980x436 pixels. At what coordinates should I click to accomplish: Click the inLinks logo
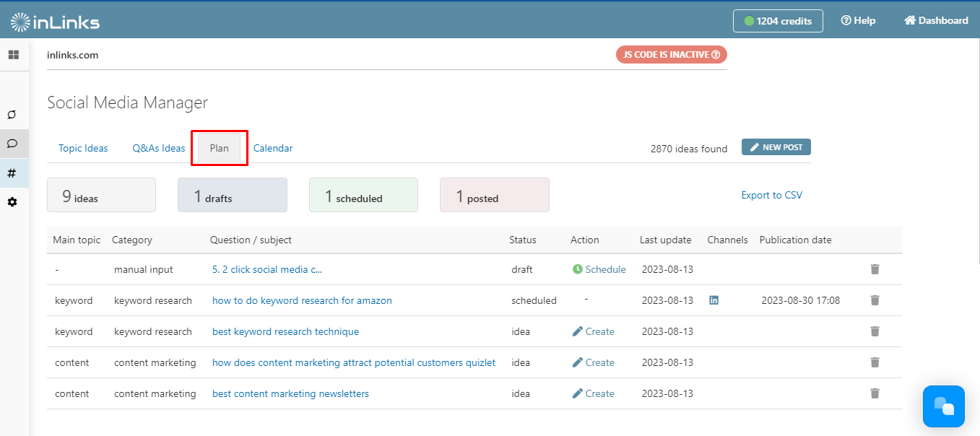click(x=55, y=22)
